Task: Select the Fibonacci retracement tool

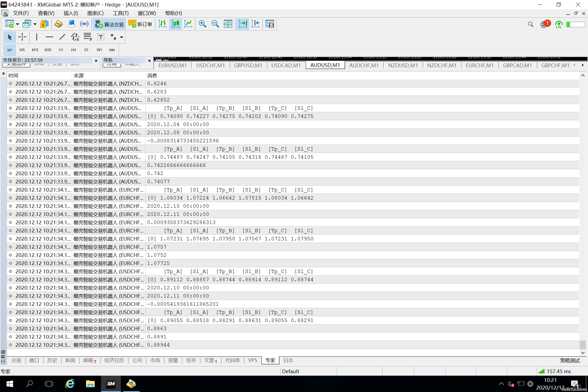Action: click(x=88, y=37)
